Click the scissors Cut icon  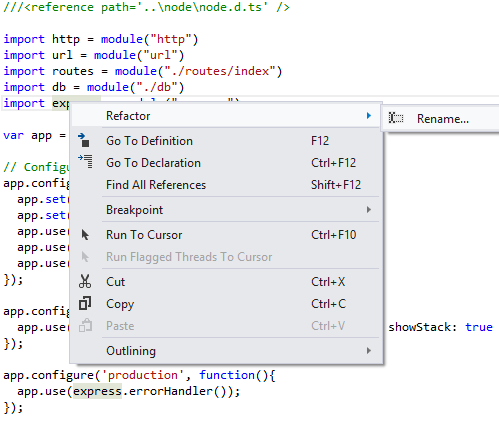click(x=85, y=281)
